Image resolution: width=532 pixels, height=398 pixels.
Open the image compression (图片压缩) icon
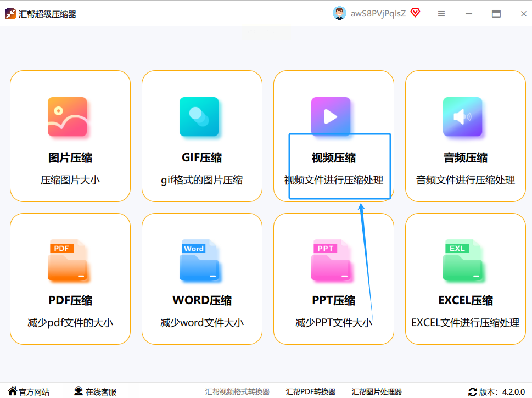tap(68, 116)
